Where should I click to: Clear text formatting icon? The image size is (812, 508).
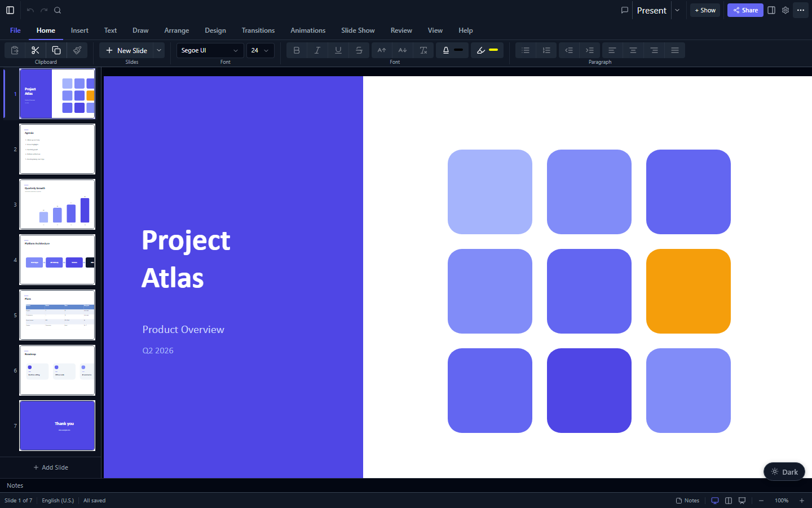[x=423, y=50]
